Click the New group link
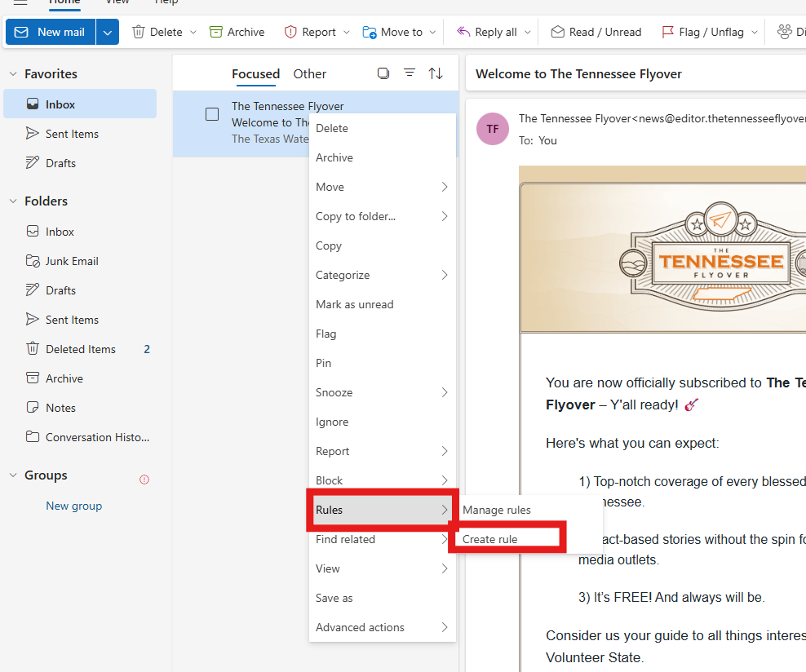806x672 pixels. (74, 506)
